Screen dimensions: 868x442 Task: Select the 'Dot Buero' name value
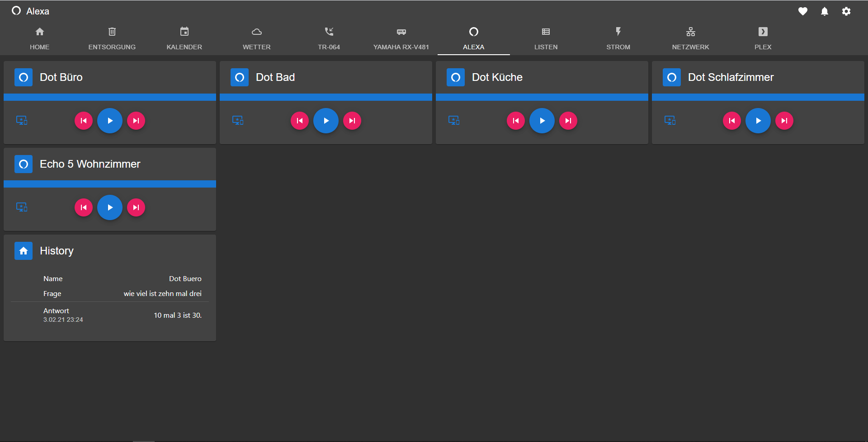[185, 278]
